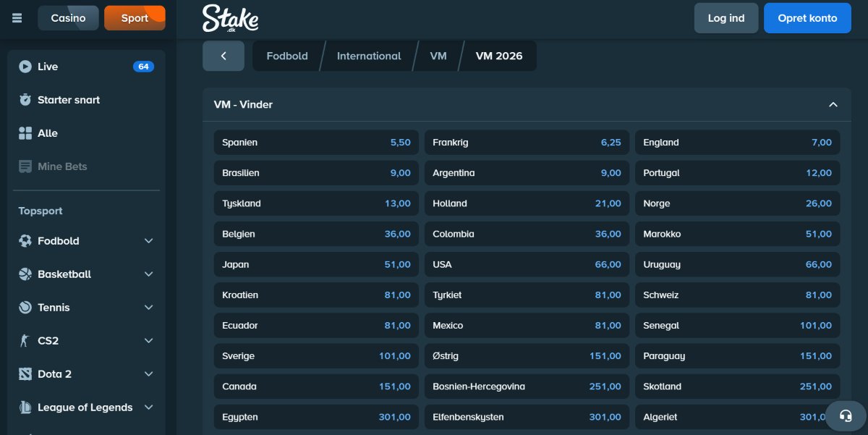Viewport: 868px width, 435px height.
Task: Open the VM breadcrumb
Action: pyautogui.click(x=438, y=56)
